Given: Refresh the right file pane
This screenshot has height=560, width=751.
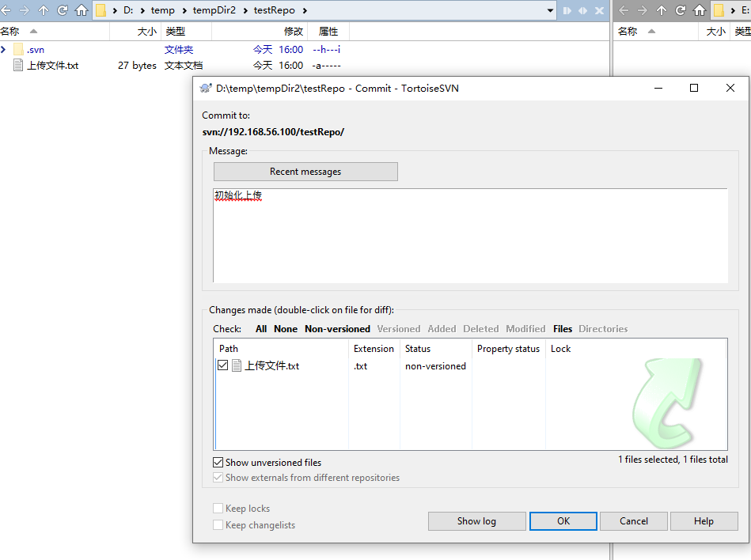Looking at the screenshot, I should (x=680, y=10).
